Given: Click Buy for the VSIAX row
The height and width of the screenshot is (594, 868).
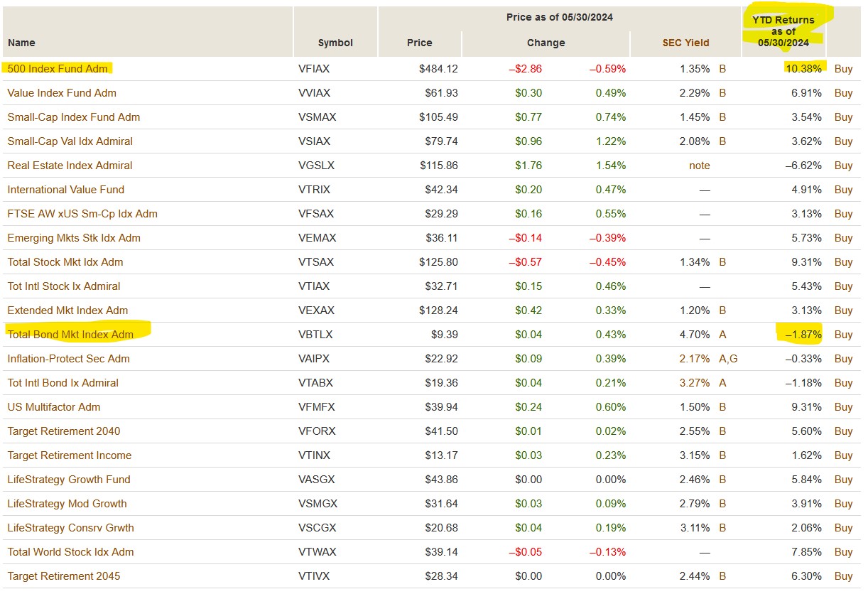Looking at the screenshot, I should coord(843,141).
